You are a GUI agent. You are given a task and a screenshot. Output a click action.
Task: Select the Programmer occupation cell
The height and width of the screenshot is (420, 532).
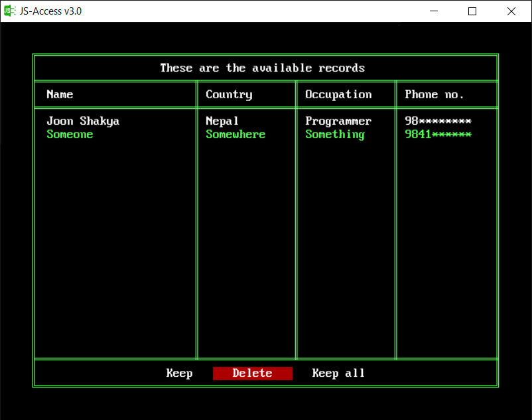338,121
